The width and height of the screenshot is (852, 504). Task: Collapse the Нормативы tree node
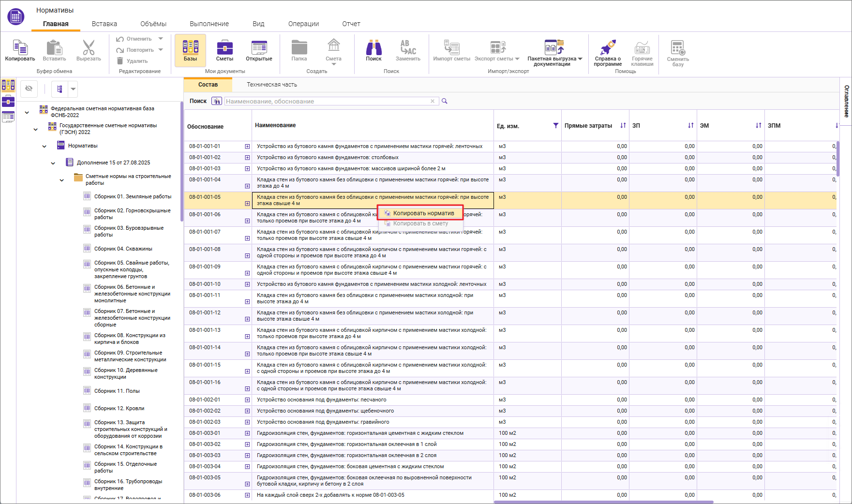coord(45,146)
